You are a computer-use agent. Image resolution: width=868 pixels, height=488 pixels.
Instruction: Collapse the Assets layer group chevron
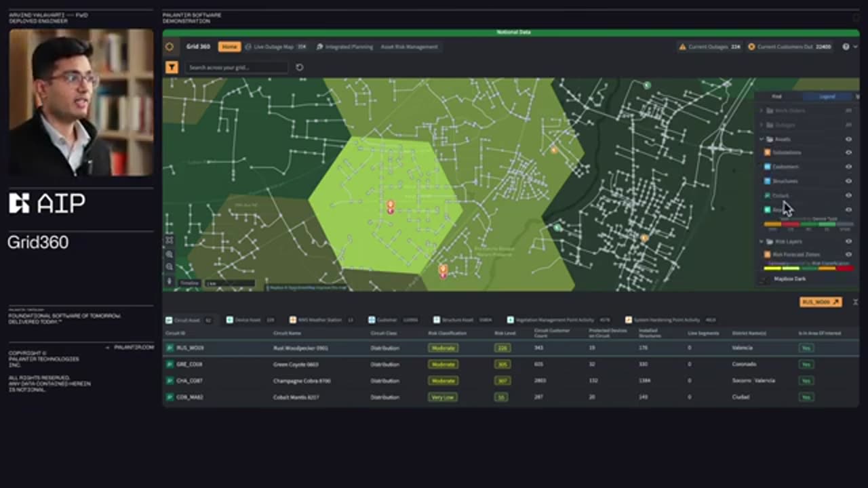(x=761, y=139)
